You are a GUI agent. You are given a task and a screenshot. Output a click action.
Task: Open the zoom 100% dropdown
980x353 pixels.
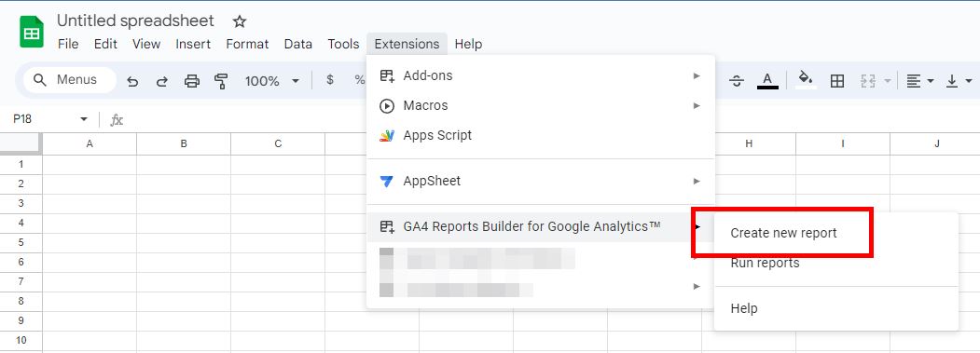coord(272,81)
